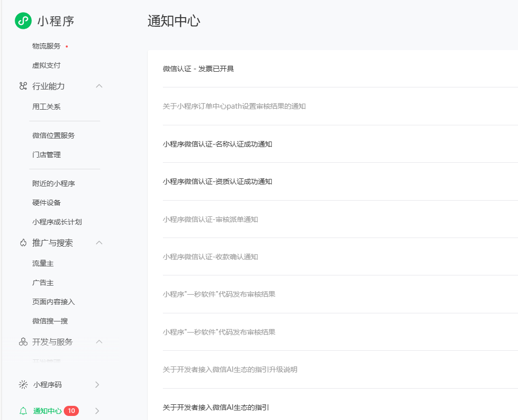518x420 pixels.
Task: Open 虚拟支付 menu item
Action: 47,65
